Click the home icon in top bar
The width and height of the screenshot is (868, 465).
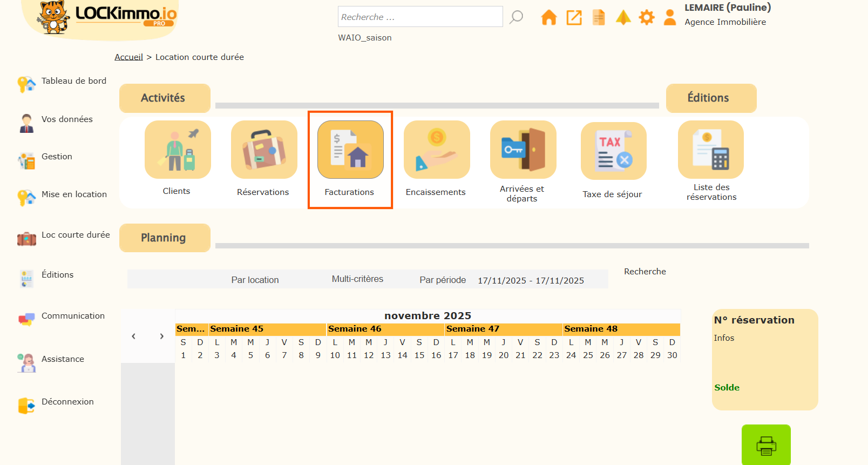[x=548, y=18]
